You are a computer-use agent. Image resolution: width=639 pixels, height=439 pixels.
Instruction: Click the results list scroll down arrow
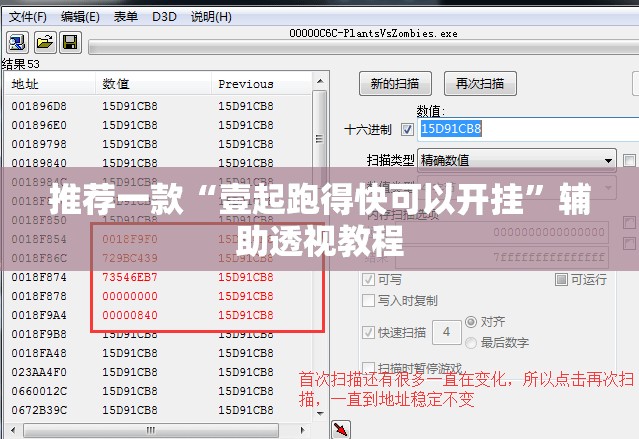click(320, 413)
